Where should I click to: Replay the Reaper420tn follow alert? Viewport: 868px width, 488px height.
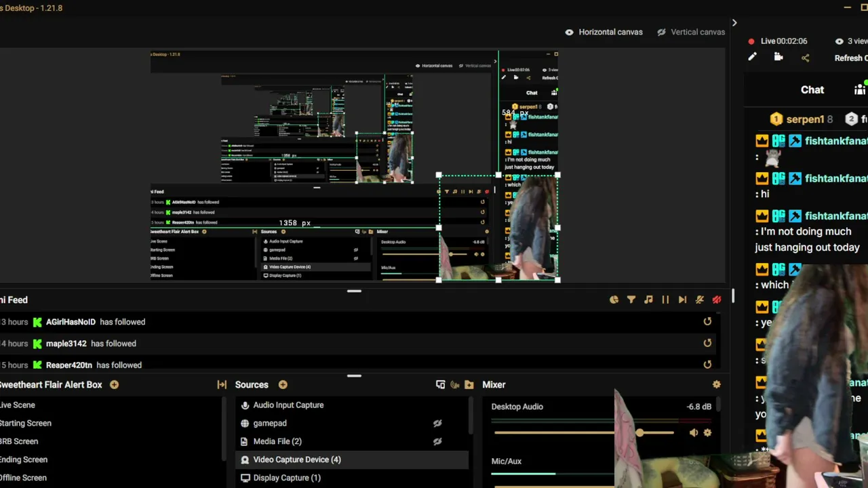707,365
